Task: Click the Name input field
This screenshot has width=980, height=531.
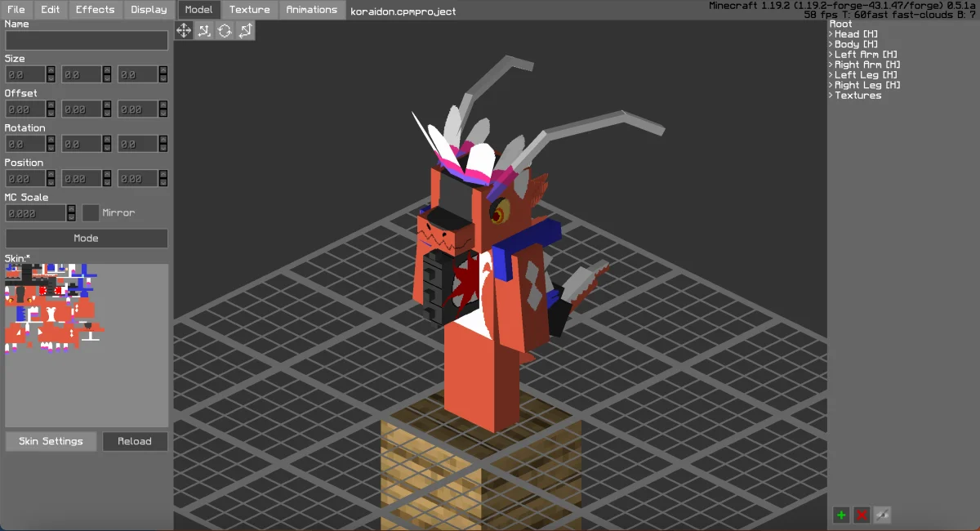Action: click(x=87, y=40)
